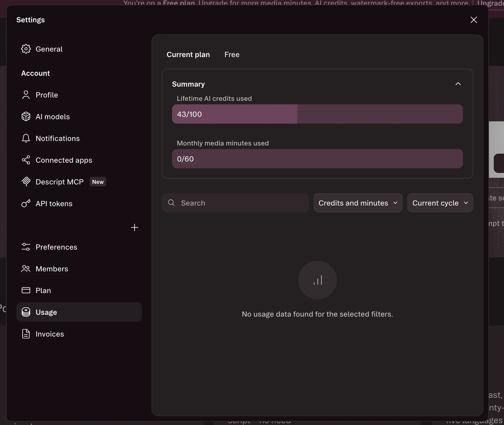Click the Descript MCP icon
Viewport: 504px width, 425px height.
click(26, 182)
